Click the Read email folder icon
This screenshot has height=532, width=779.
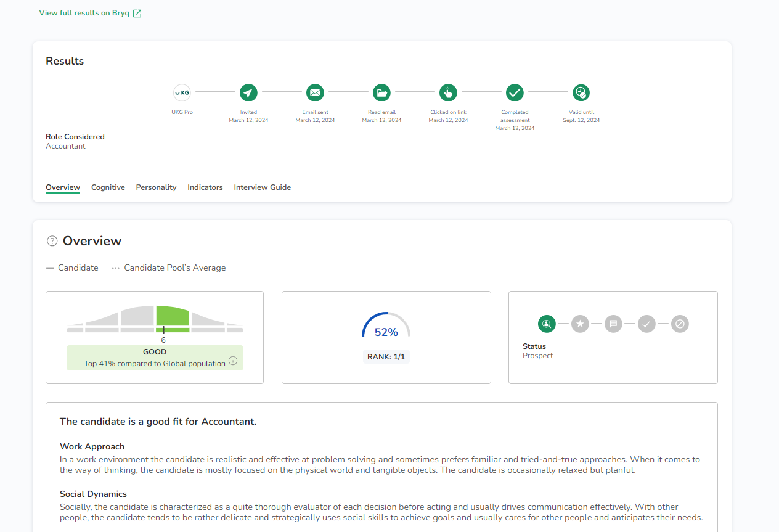(x=381, y=93)
